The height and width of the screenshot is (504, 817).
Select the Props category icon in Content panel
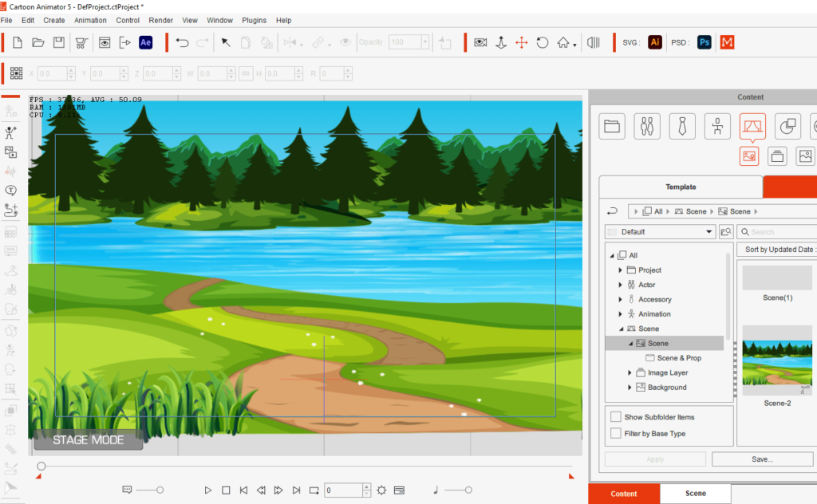787,126
